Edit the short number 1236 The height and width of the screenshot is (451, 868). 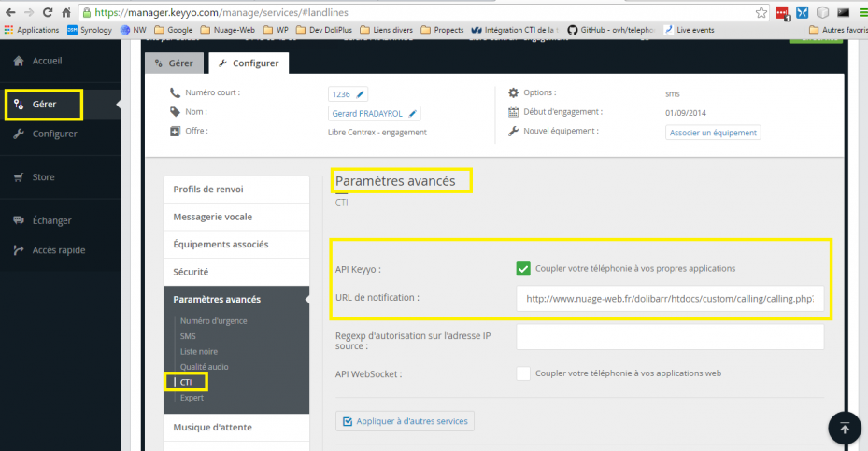348,94
